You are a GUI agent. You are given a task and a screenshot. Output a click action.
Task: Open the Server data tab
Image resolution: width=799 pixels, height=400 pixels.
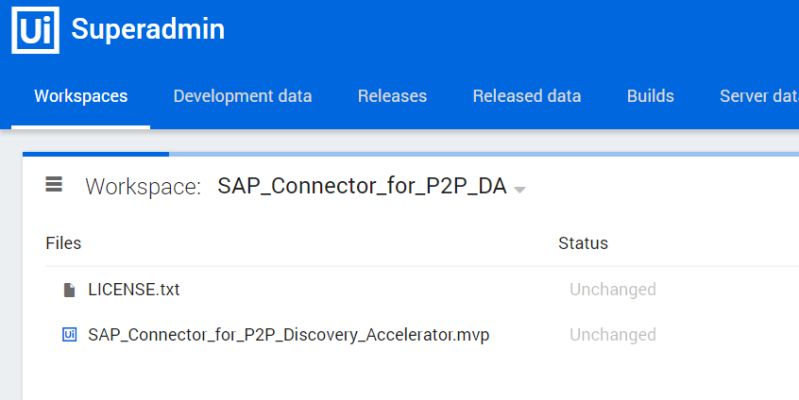coord(758,96)
